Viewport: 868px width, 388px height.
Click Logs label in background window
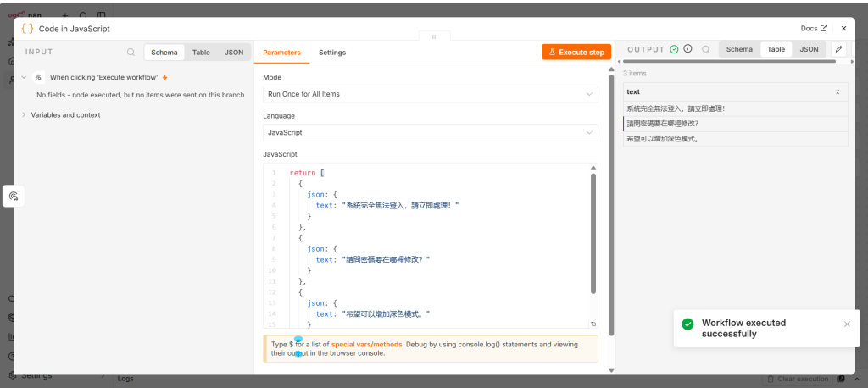125,380
